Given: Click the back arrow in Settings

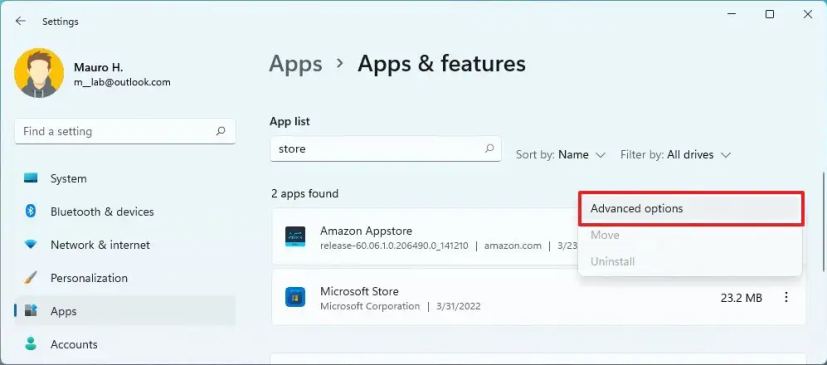Looking at the screenshot, I should point(21,21).
